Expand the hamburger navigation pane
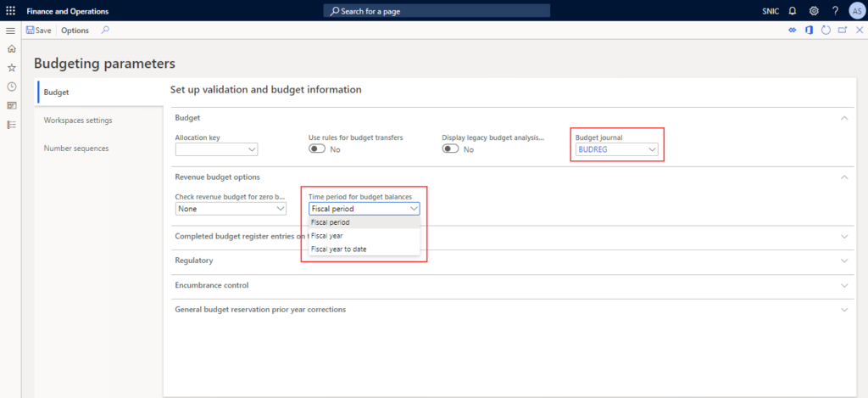The image size is (868, 398). pyautogui.click(x=11, y=31)
